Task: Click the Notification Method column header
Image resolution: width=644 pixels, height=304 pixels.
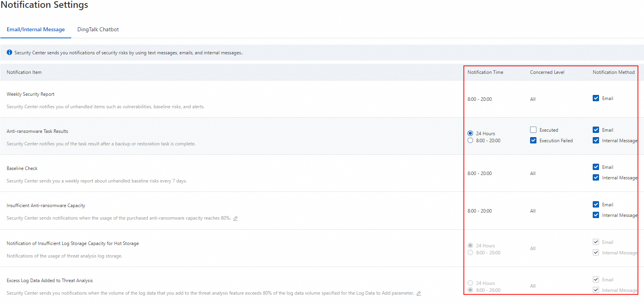Action: coord(613,72)
